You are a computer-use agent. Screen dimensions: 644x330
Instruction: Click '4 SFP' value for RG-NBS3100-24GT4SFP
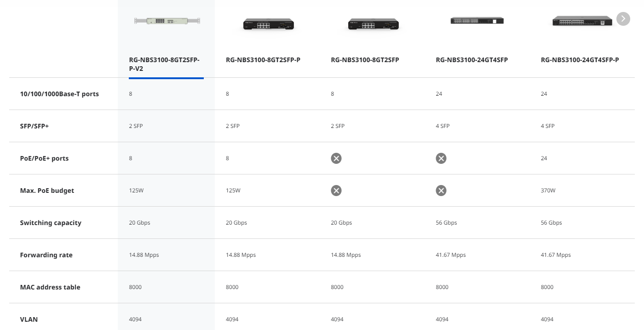(443, 126)
